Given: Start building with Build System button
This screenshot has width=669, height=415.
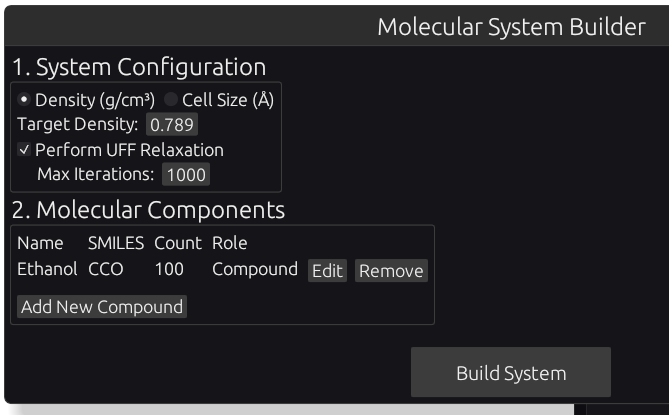Looking at the screenshot, I should point(510,374).
